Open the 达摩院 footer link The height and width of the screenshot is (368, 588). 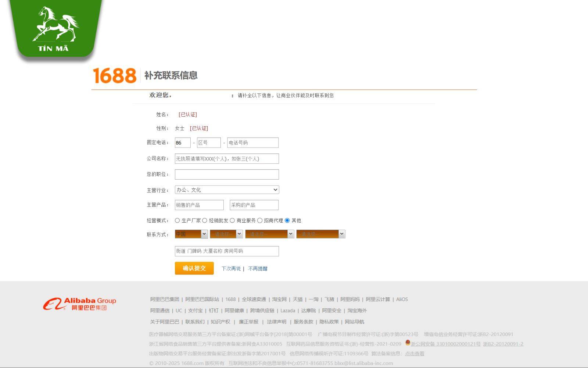(308, 311)
